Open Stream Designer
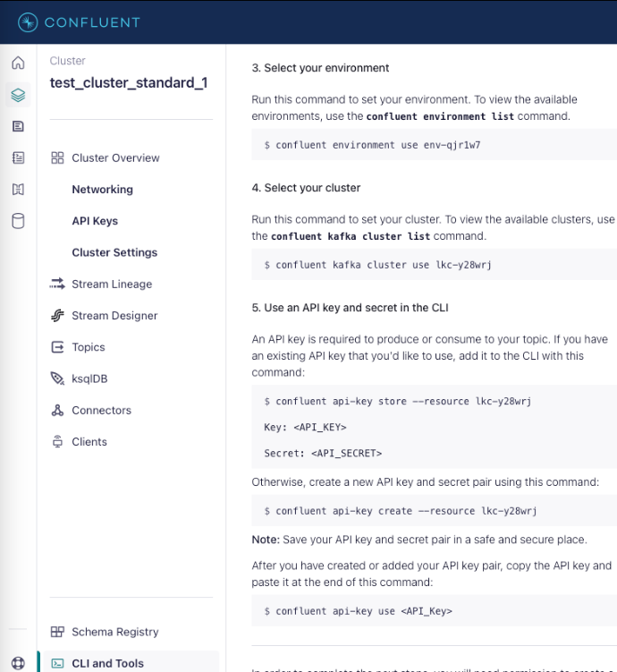This screenshot has height=672, width=617. point(114,316)
